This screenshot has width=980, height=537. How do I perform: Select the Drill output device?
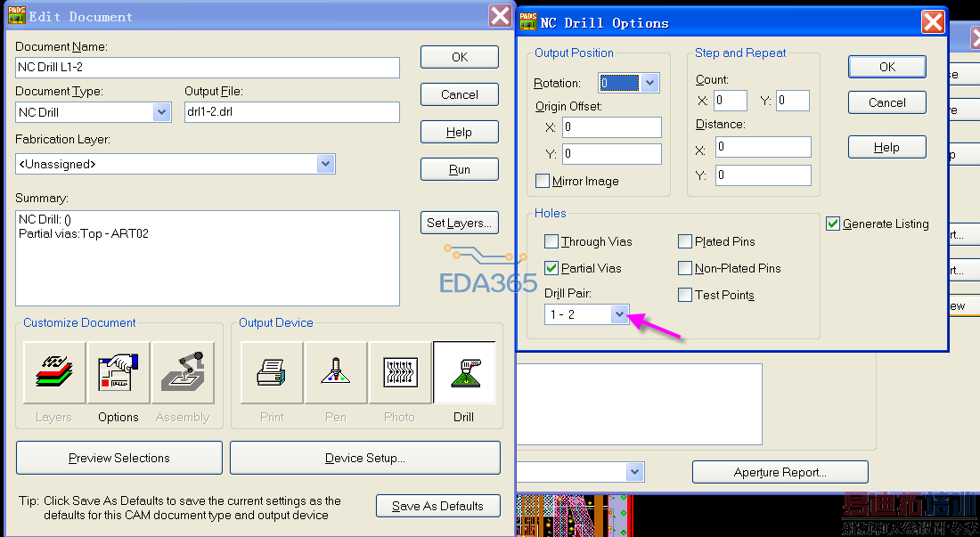(x=464, y=373)
